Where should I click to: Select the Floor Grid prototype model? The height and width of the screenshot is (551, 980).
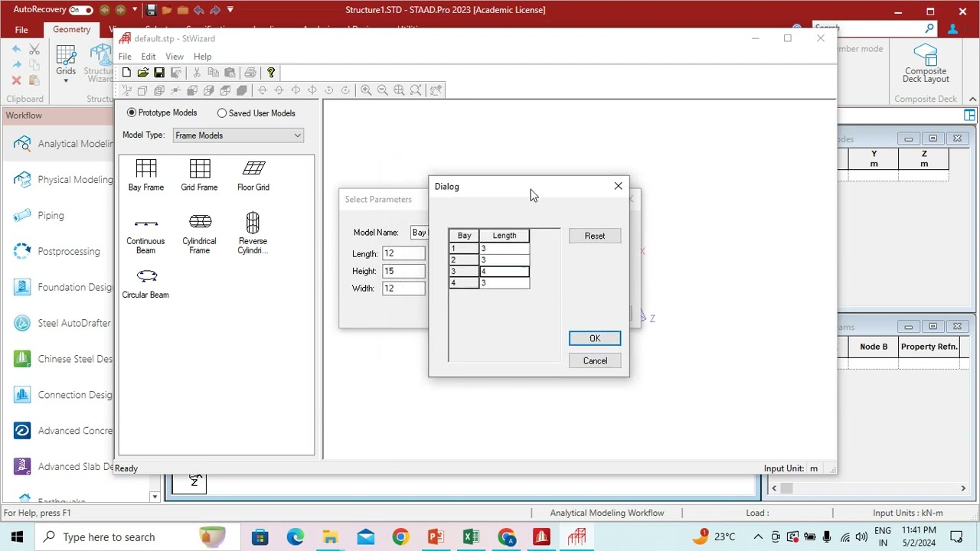coord(253,175)
